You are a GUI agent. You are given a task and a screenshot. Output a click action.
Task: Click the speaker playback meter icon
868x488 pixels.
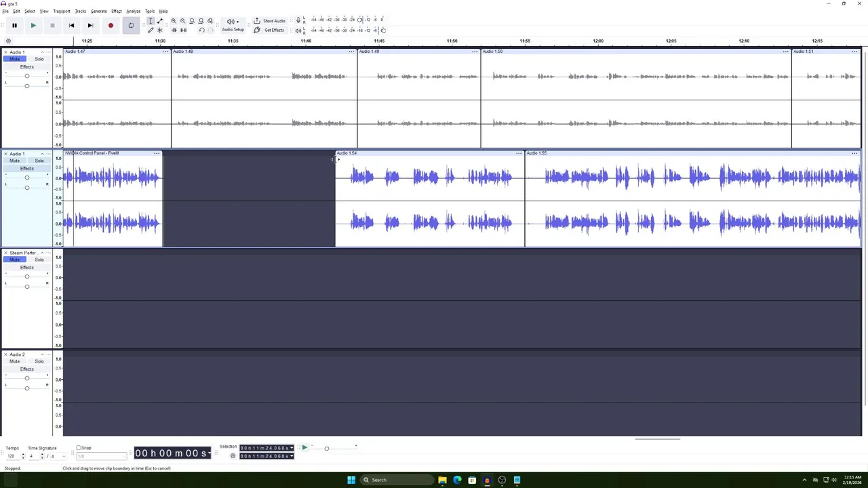click(298, 30)
